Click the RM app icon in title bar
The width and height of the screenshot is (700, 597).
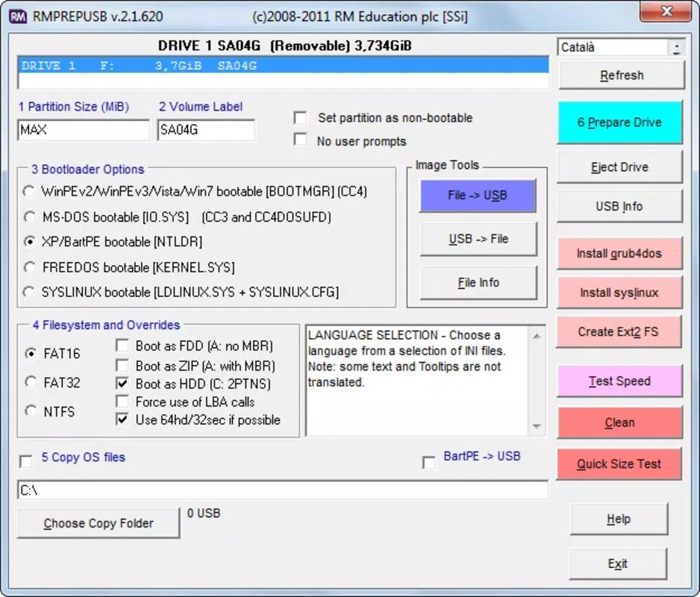18,16
